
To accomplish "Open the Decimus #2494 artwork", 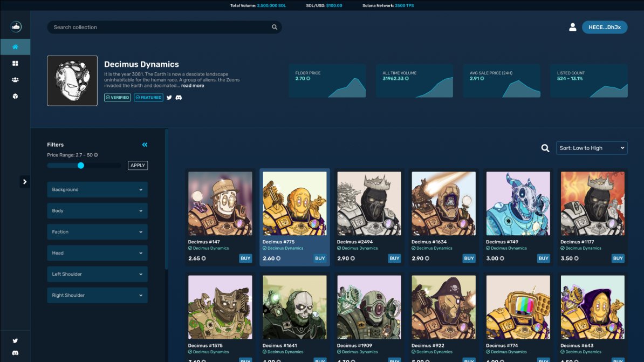I will (x=369, y=203).
